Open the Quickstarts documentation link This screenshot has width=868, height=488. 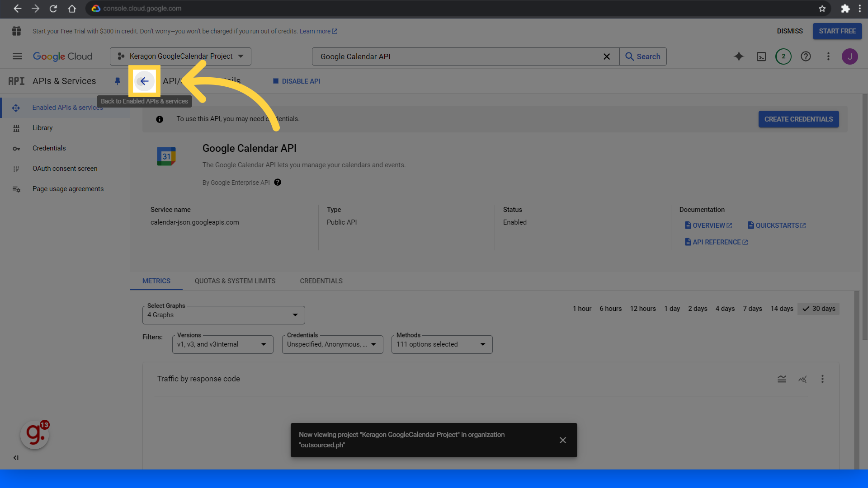click(777, 225)
